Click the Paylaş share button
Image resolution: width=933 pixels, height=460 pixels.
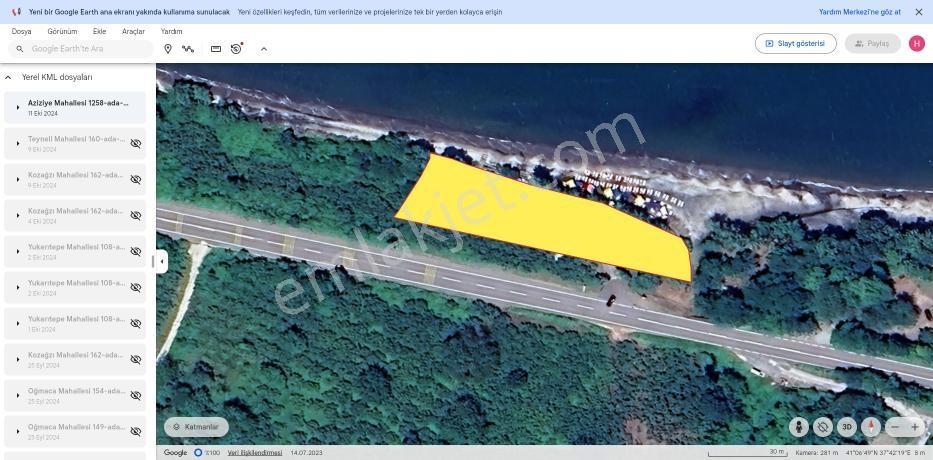point(872,43)
